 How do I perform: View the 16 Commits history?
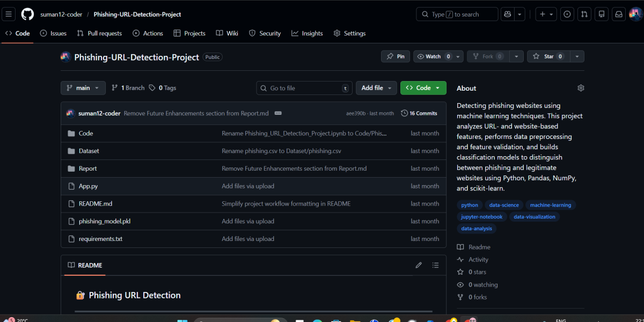419,113
